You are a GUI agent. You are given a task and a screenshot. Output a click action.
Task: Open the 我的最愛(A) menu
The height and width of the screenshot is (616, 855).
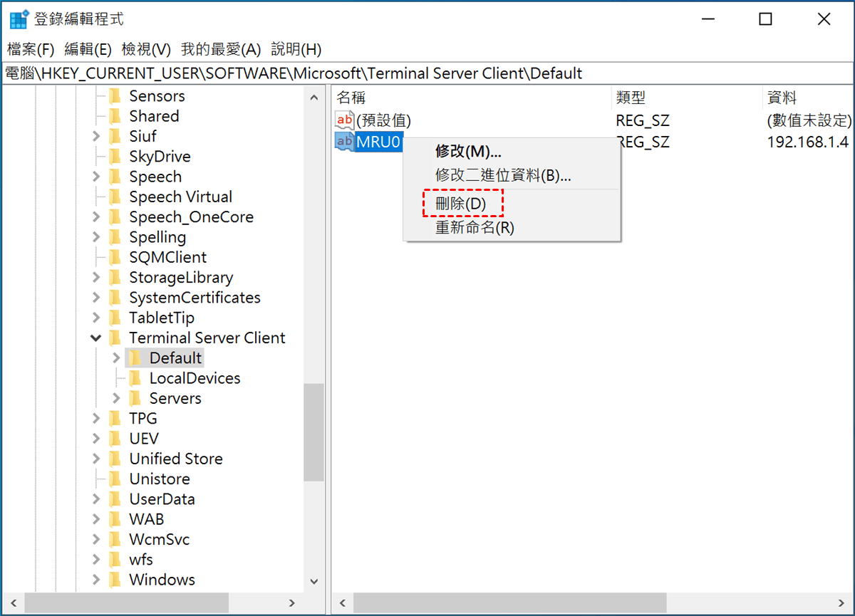222,49
